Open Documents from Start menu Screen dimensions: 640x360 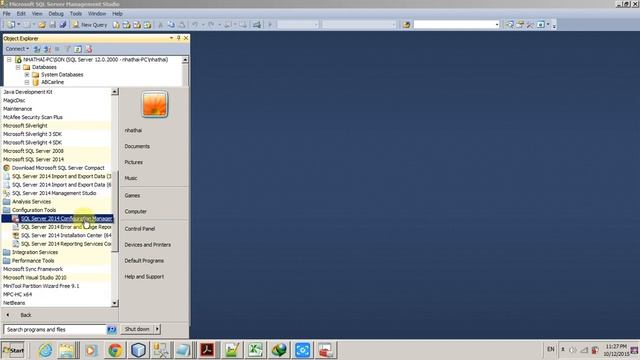[x=137, y=147]
